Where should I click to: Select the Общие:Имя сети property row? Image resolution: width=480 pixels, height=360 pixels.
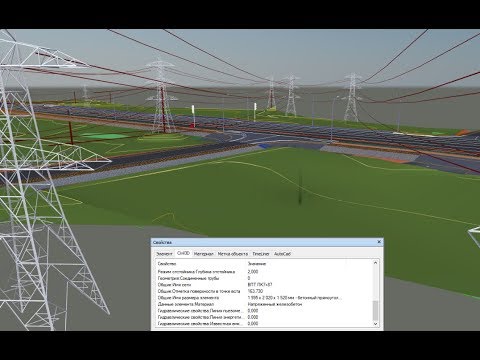coord(264,285)
